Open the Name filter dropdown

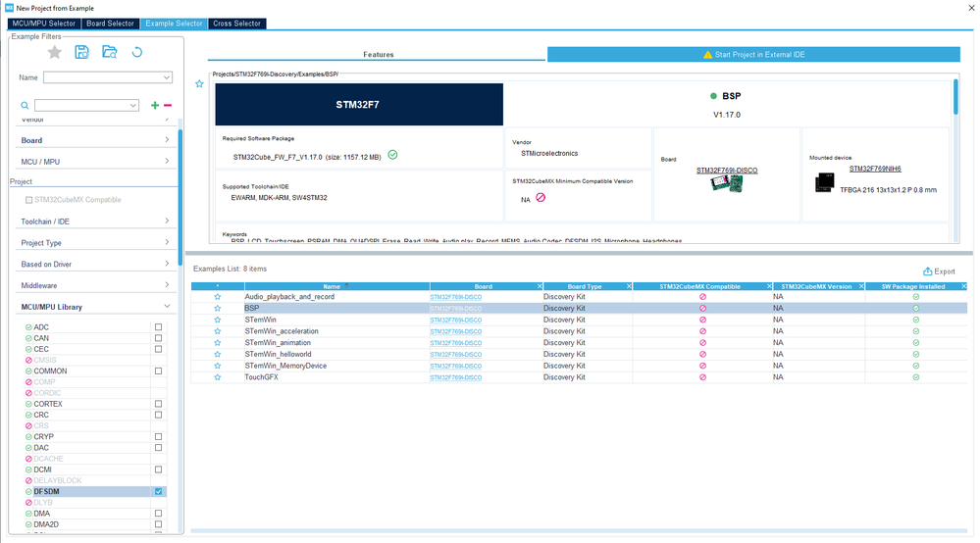[166, 77]
